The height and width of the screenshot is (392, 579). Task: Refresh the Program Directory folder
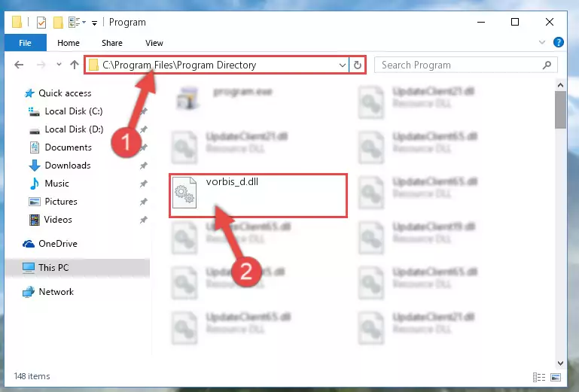click(x=357, y=65)
